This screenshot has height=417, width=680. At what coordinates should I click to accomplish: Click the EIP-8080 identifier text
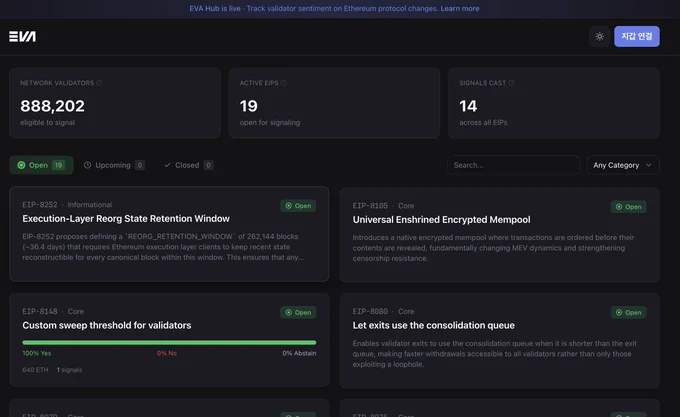(370, 311)
